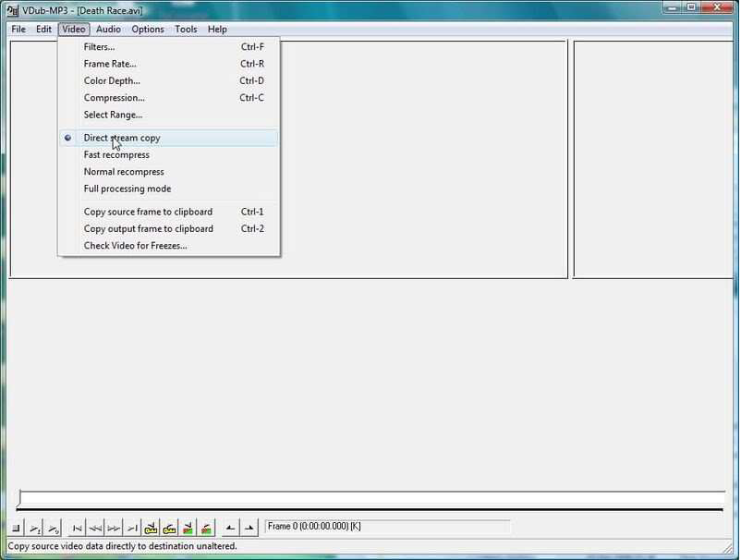
Task: Open the Filters dialog entry
Action: point(168,46)
